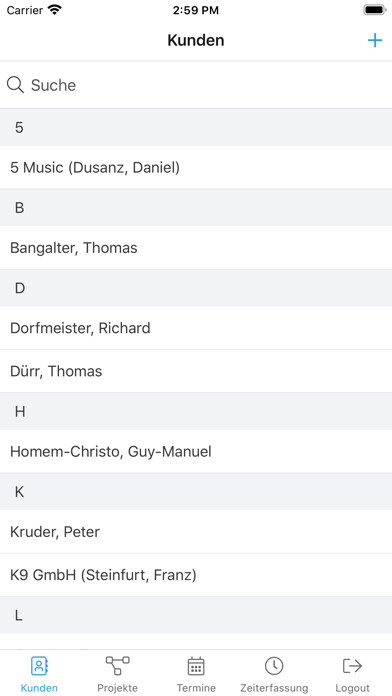Tap the plus icon to add customer
Image resolution: width=392 pixels, height=696 pixels.
pos(375,40)
